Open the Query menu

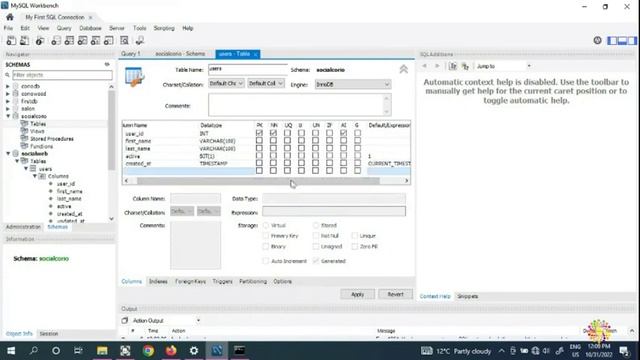click(64, 28)
